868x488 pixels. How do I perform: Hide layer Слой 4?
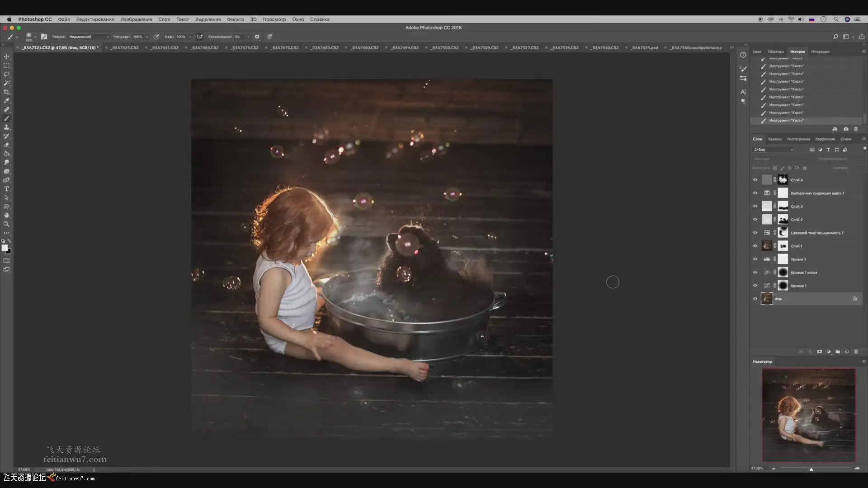pyautogui.click(x=755, y=180)
